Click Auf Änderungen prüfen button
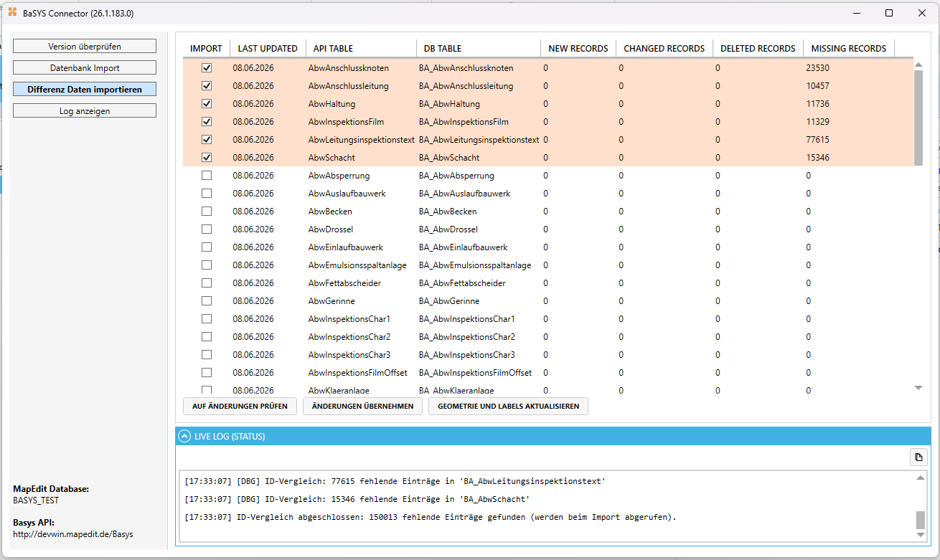This screenshot has width=940, height=560. 240,407
